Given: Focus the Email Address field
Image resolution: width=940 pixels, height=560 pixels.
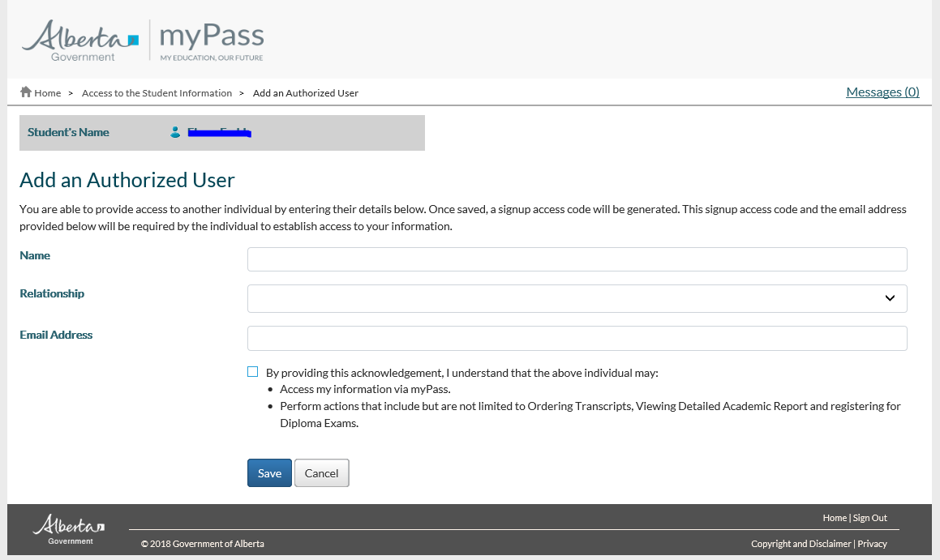Looking at the screenshot, I should pos(577,339).
